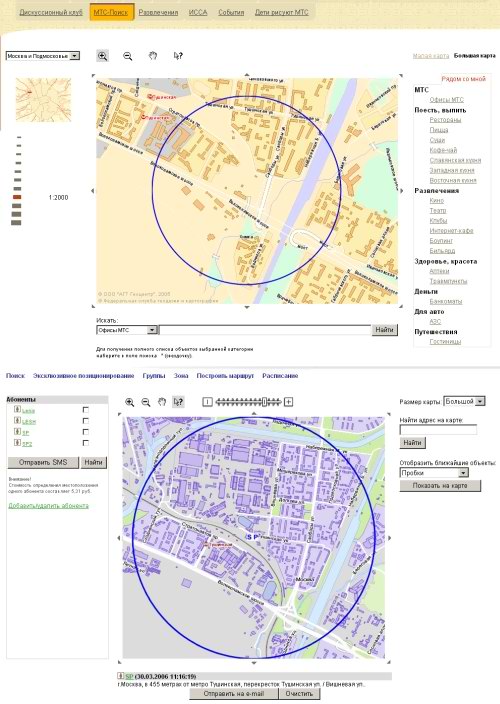500x704 pixels.
Task: Click the Отправить SMS button
Action: [43, 462]
